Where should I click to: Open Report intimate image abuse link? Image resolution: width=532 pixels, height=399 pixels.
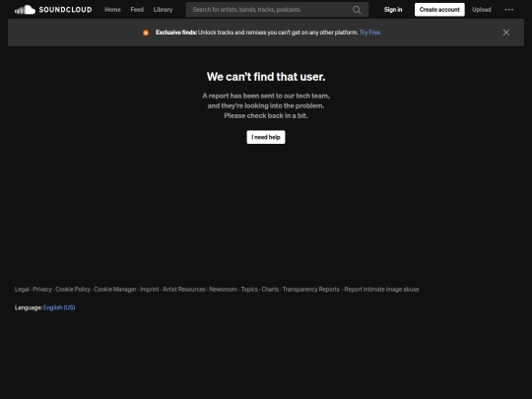click(381, 290)
